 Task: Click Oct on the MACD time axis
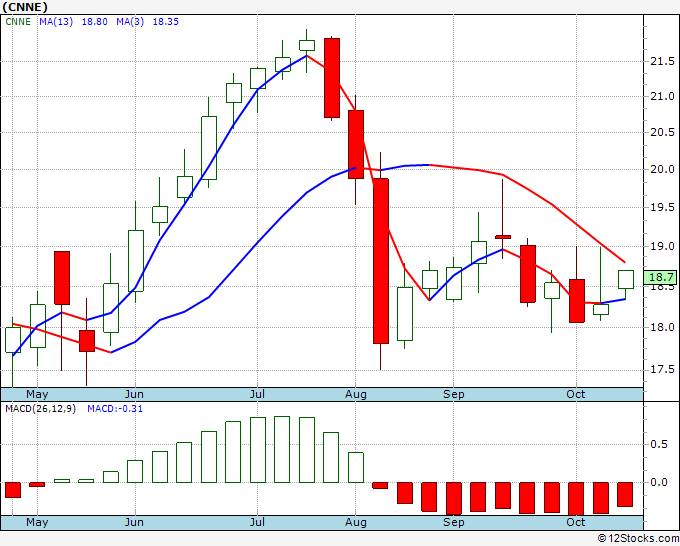[x=576, y=522]
